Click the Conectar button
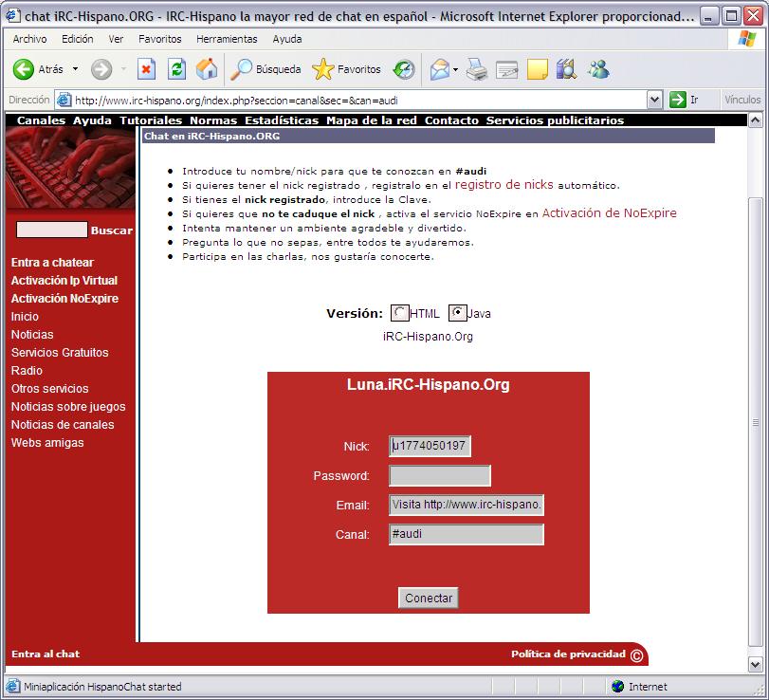Screen dimensions: 769x700 (x=429, y=598)
